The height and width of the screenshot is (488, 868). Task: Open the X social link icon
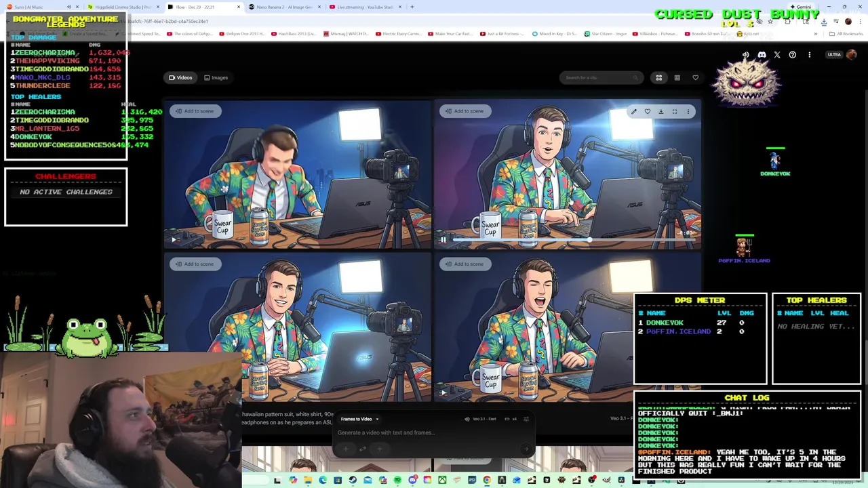click(x=777, y=55)
